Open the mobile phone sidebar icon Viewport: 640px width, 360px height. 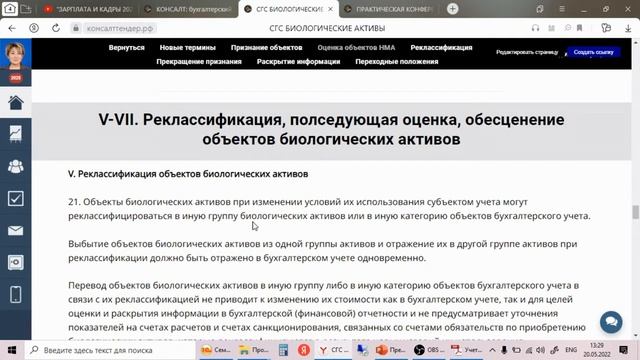(x=16, y=294)
